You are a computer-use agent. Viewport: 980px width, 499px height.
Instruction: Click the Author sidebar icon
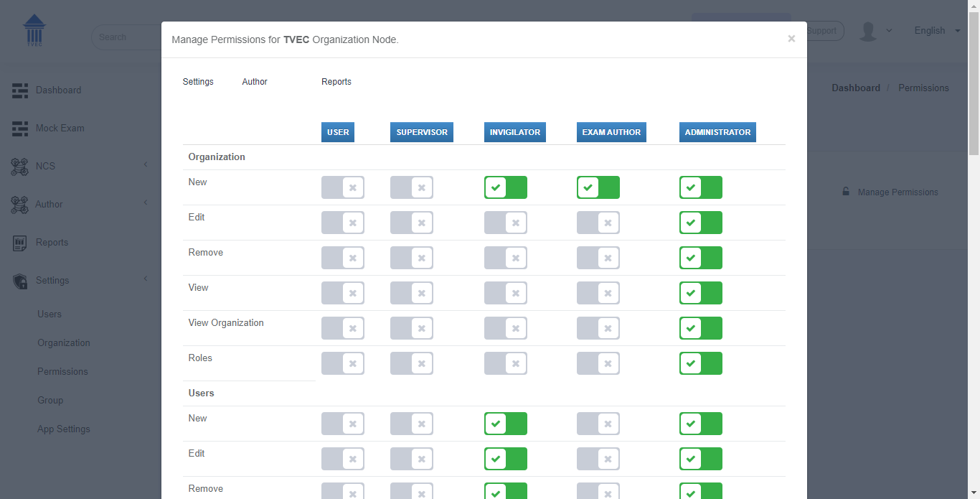(x=20, y=205)
